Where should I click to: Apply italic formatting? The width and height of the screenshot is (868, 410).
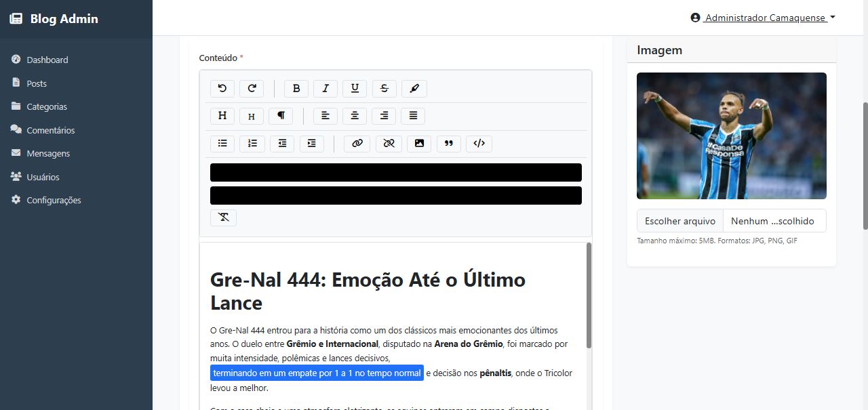coord(325,88)
